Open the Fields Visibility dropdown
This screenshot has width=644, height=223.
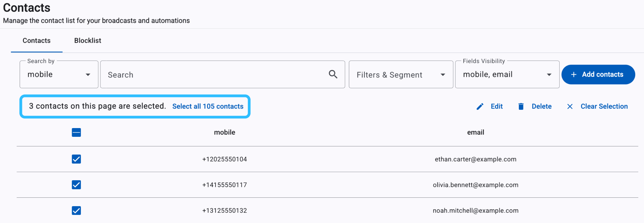point(507,74)
